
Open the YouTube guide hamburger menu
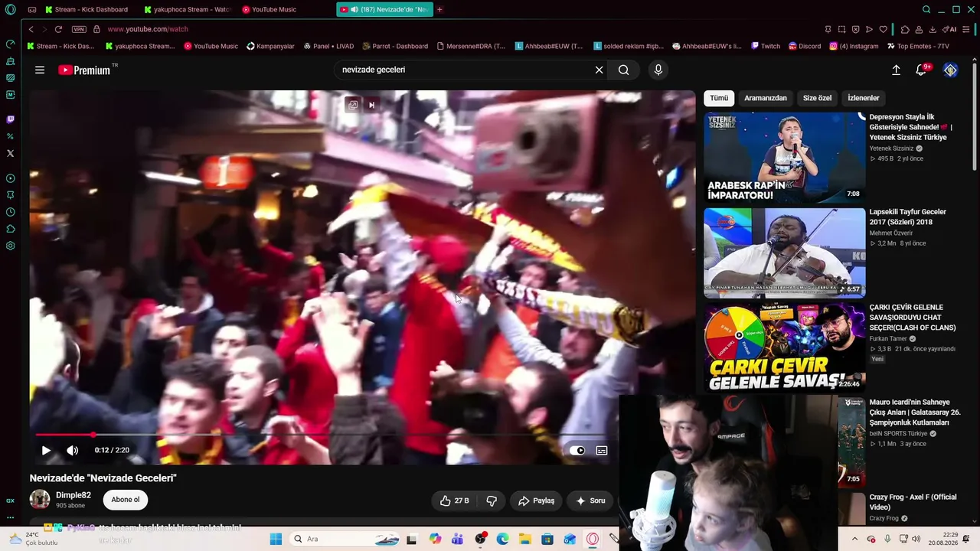pyautogui.click(x=40, y=70)
